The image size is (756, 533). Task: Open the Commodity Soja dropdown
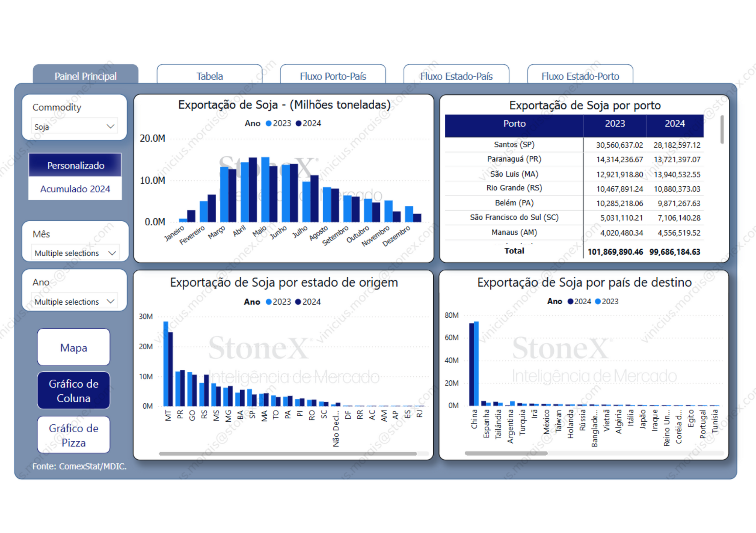[x=74, y=127]
